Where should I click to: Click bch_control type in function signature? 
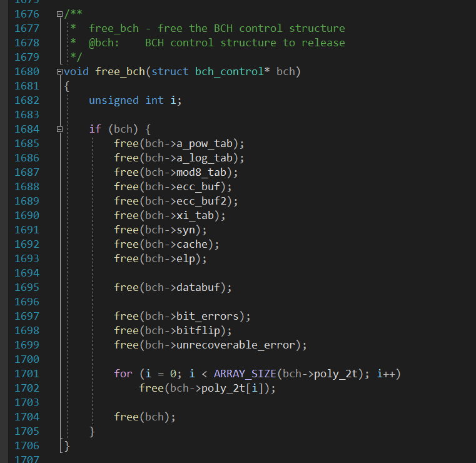[229, 72]
